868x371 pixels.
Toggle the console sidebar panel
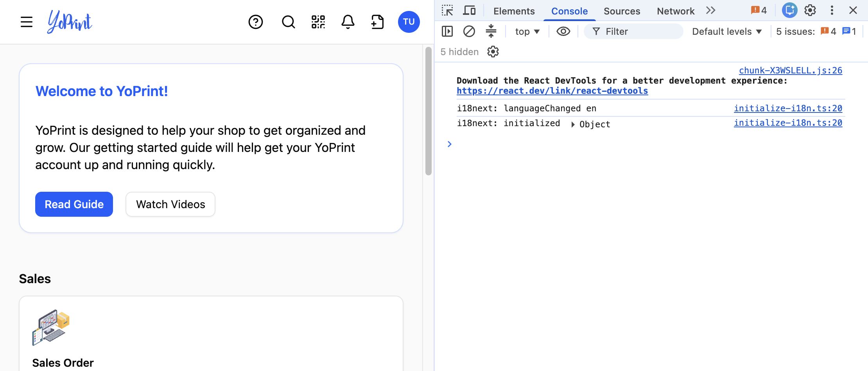point(447,31)
